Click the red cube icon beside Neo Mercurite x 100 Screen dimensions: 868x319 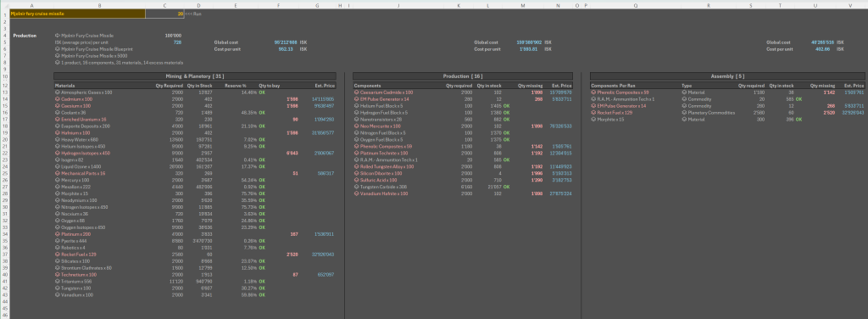tap(357, 126)
